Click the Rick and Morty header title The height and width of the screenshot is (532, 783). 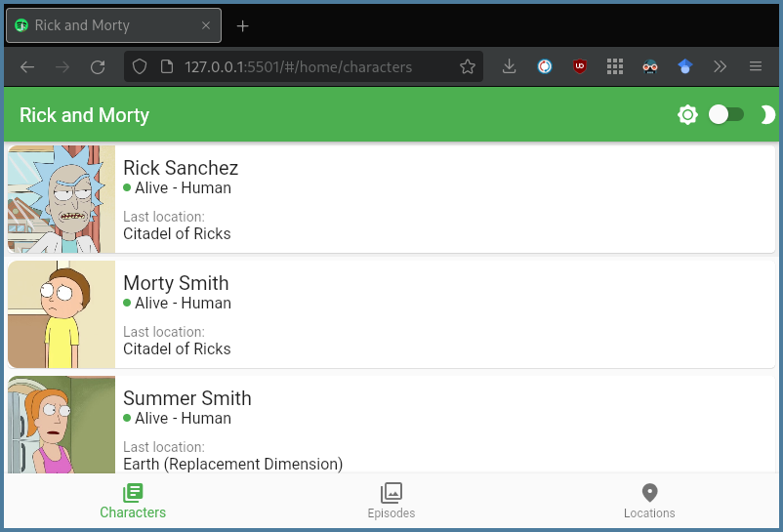pyautogui.click(x=84, y=115)
